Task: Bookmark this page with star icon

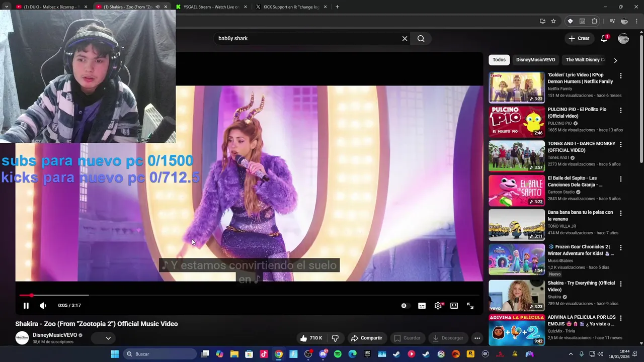Action: coord(553,21)
